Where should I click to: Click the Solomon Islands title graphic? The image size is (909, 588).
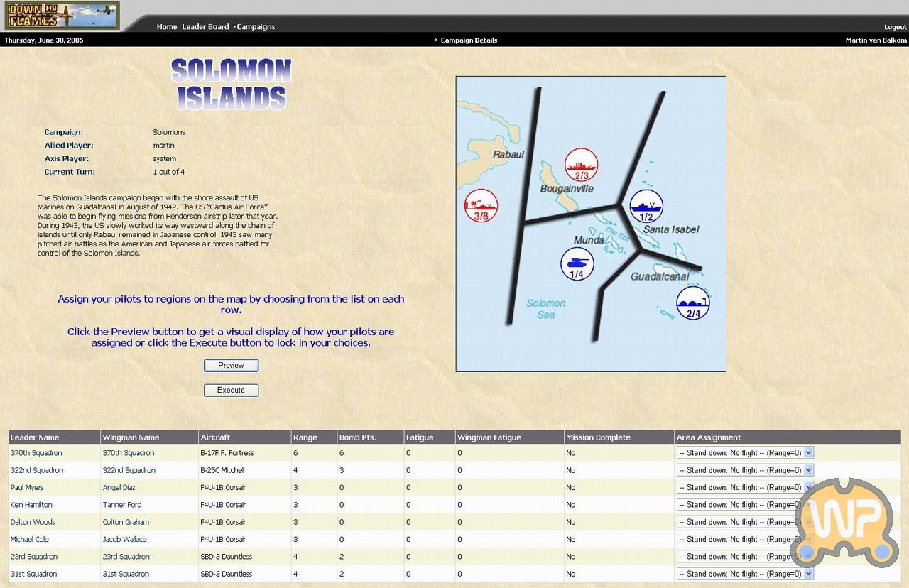pyautogui.click(x=232, y=84)
